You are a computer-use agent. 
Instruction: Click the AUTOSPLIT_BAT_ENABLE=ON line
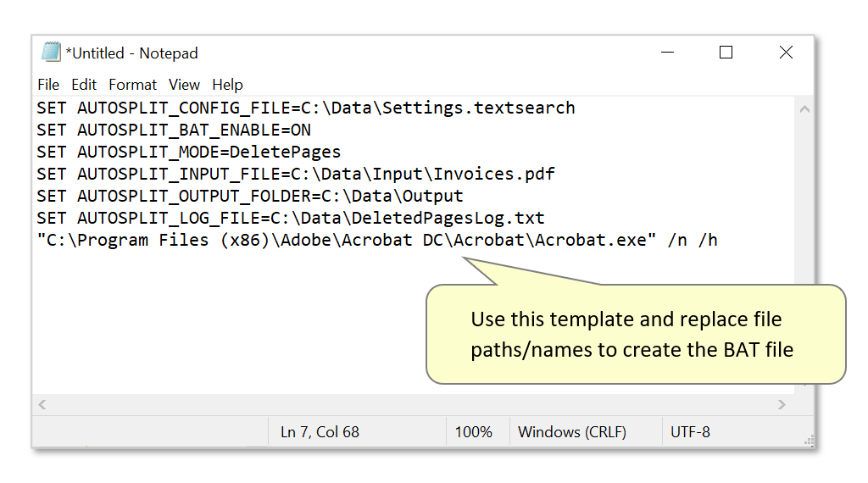click(x=173, y=130)
